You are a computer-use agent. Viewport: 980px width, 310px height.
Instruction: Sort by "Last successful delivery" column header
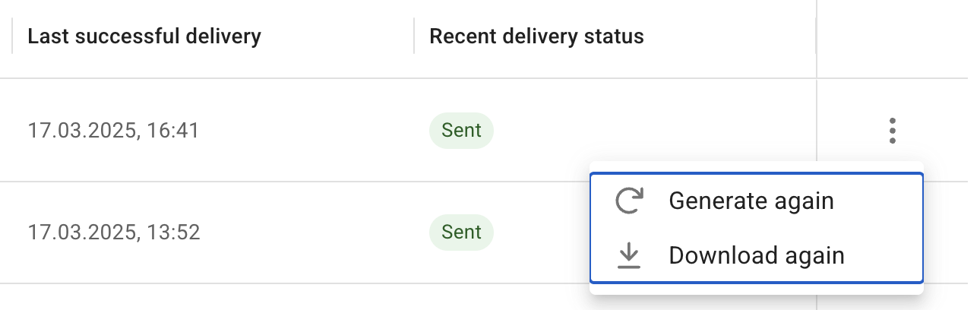coord(144,36)
